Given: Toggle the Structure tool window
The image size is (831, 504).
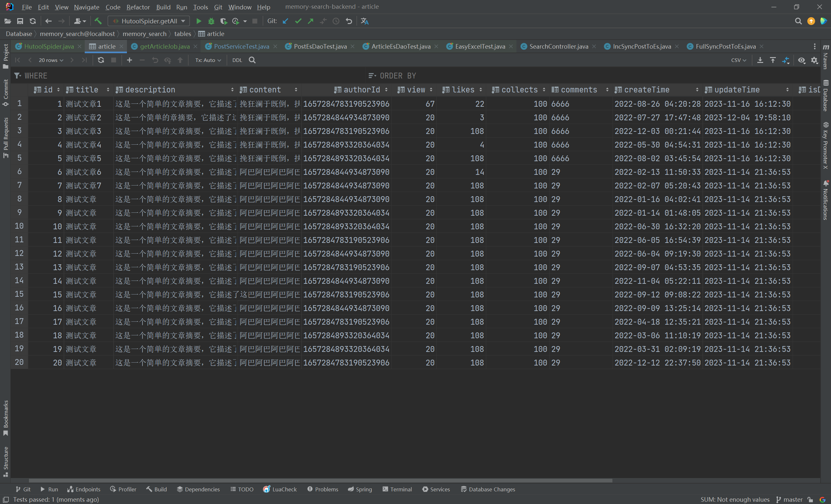Looking at the screenshot, I should tap(6, 462).
